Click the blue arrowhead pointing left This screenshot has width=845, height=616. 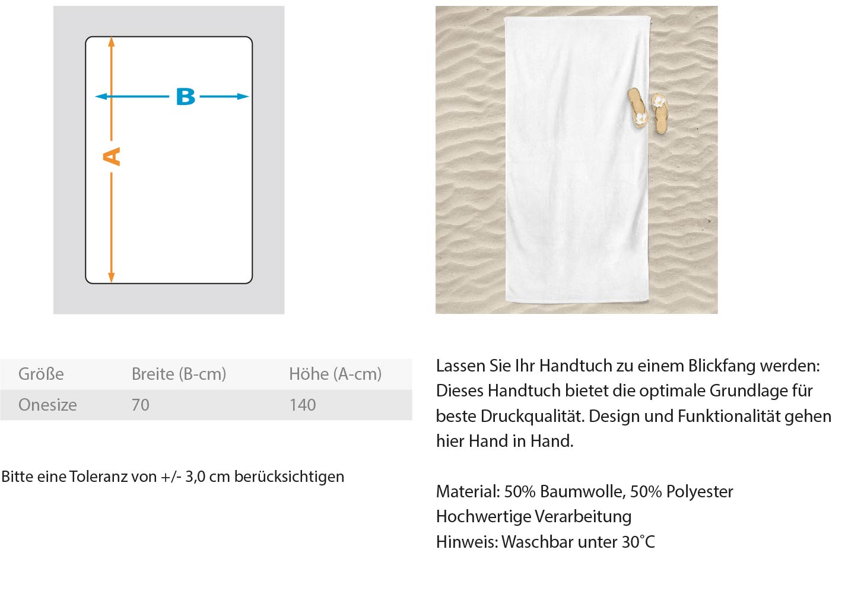[x=101, y=97]
